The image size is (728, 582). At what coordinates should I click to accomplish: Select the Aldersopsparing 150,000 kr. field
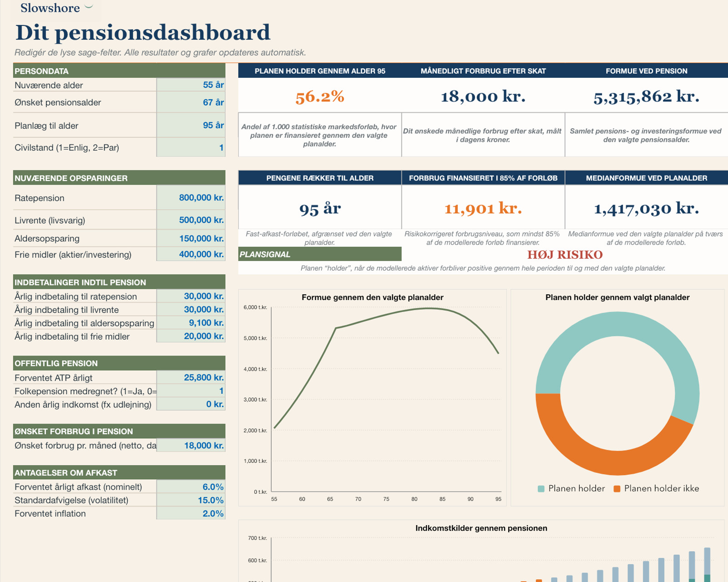click(191, 238)
